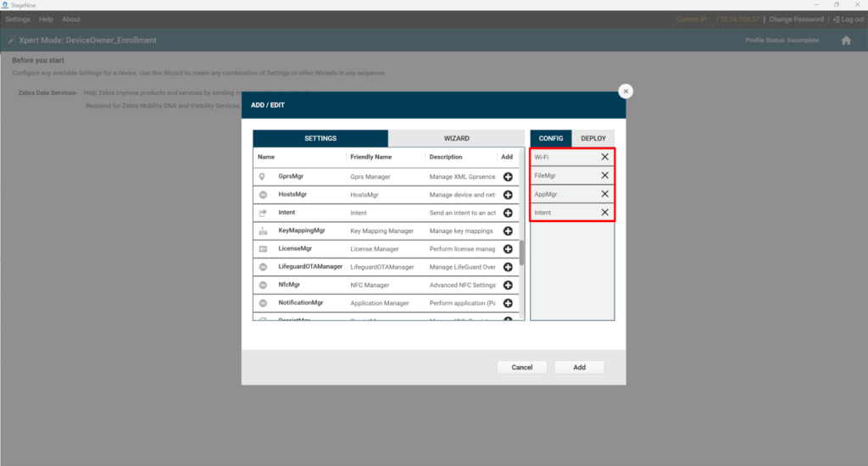Image resolution: width=868 pixels, height=466 pixels.
Task: Select Wi-Fi entry in config list
Action: tap(572, 158)
